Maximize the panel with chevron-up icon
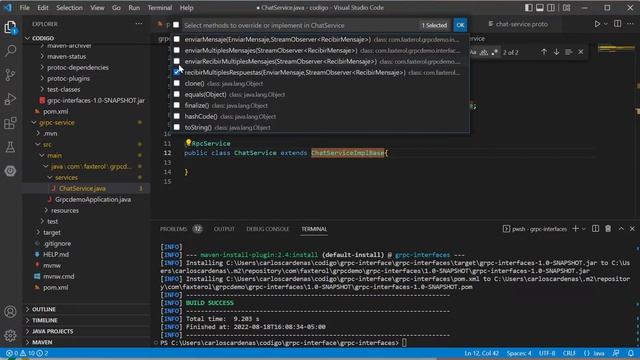 click(x=621, y=229)
